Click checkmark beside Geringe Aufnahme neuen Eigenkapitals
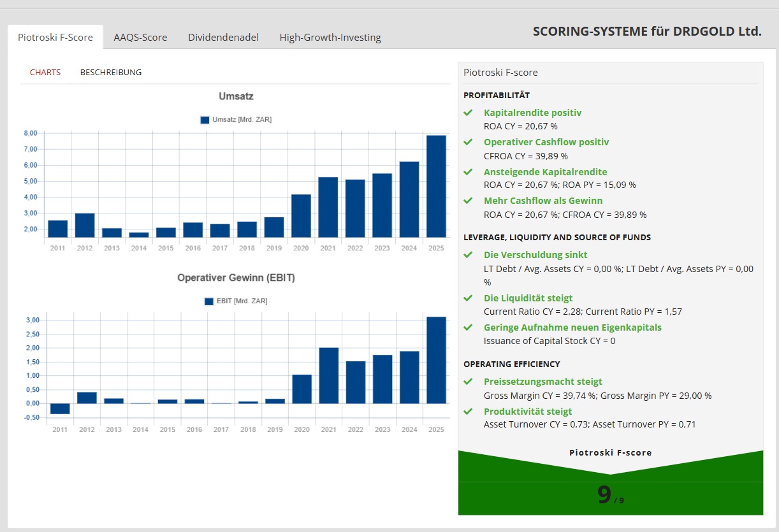 [468, 327]
